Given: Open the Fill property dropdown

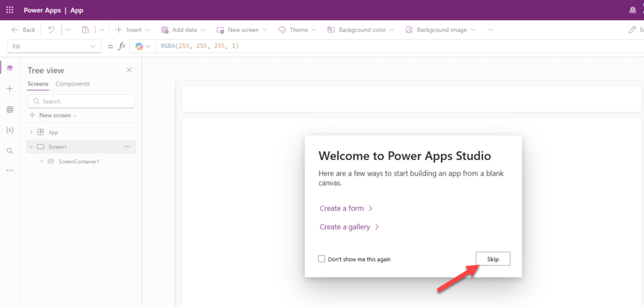Looking at the screenshot, I should tap(54, 47).
